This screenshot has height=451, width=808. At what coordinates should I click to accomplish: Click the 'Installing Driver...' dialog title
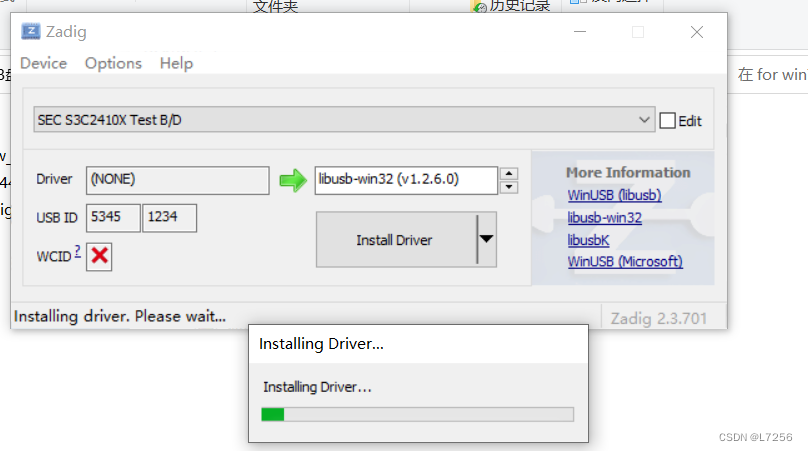click(x=322, y=344)
